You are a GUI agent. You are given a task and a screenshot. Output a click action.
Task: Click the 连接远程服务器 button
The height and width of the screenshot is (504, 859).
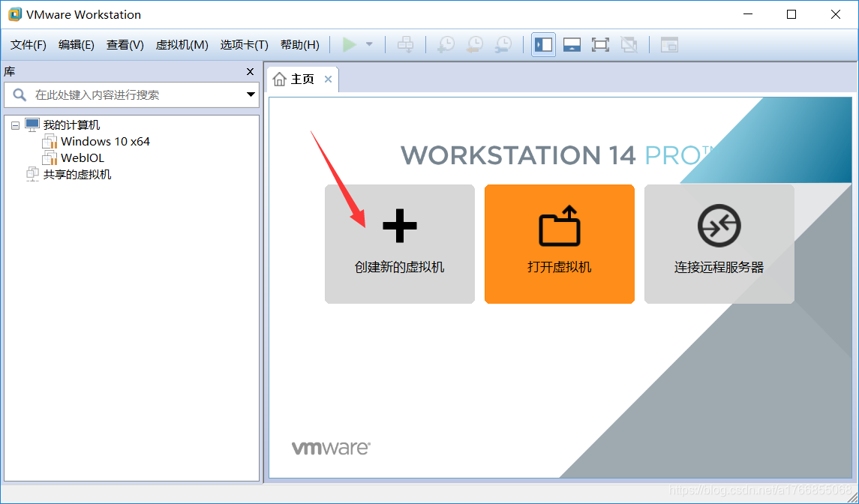[719, 244]
